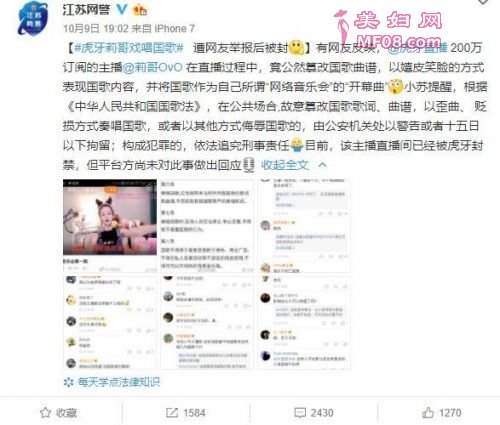
Task: Open the third comment screenshot thumbnail
Action: tap(304, 226)
